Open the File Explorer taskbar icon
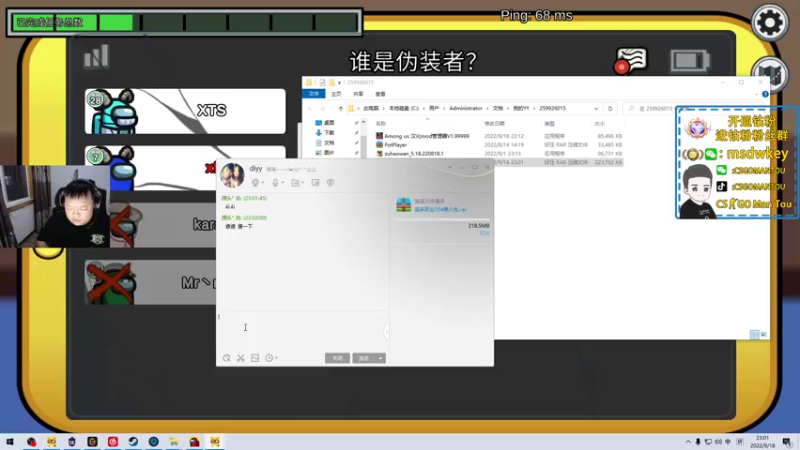This screenshot has height=450, width=800. (x=174, y=441)
